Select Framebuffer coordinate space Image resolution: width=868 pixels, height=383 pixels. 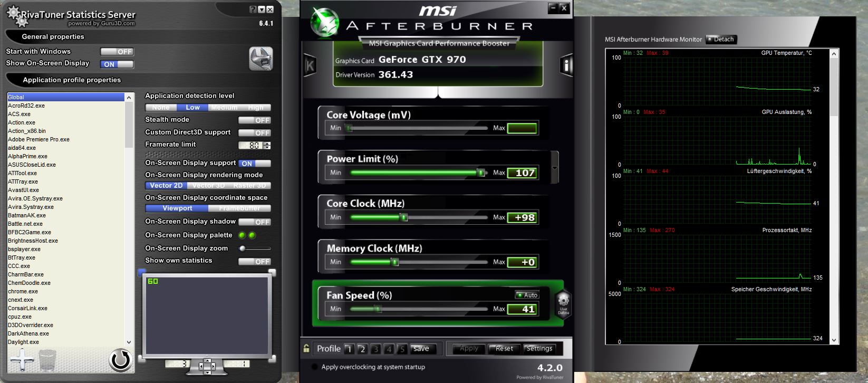coord(239,208)
